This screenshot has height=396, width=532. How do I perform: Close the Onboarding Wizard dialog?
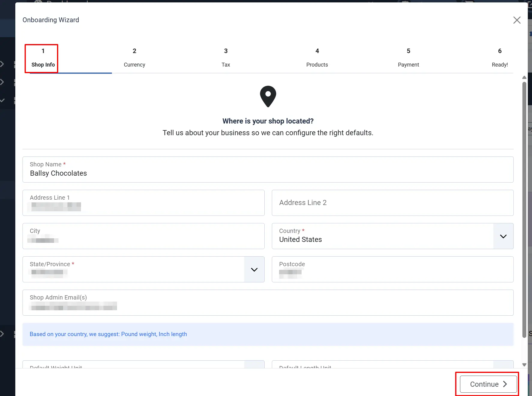point(517,20)
